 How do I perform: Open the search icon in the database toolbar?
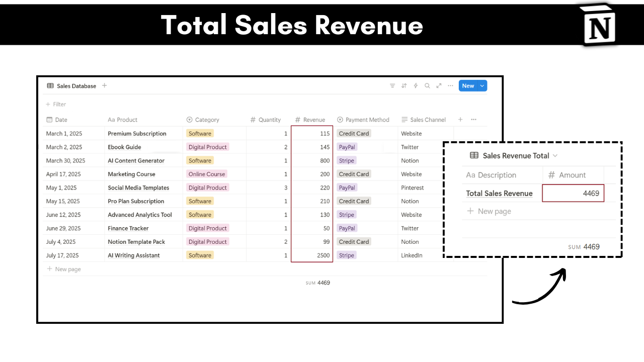click(427, 85)
